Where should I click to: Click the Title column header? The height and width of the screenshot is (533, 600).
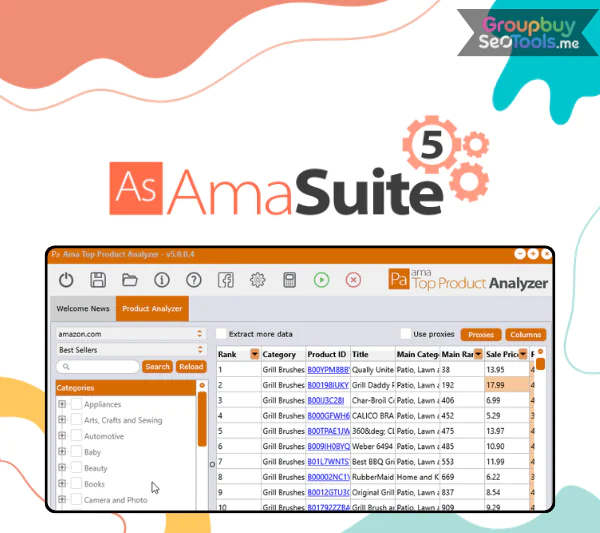373,354
